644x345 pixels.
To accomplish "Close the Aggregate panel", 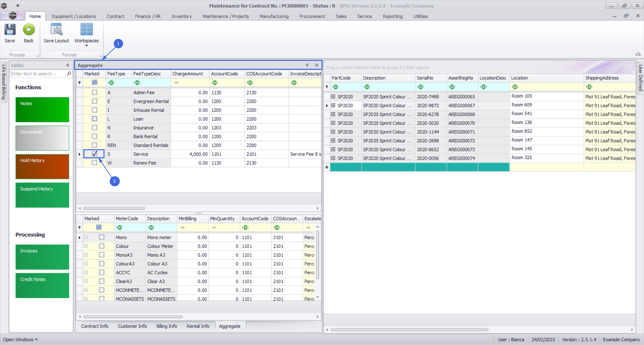I will [x=317, y=65].
